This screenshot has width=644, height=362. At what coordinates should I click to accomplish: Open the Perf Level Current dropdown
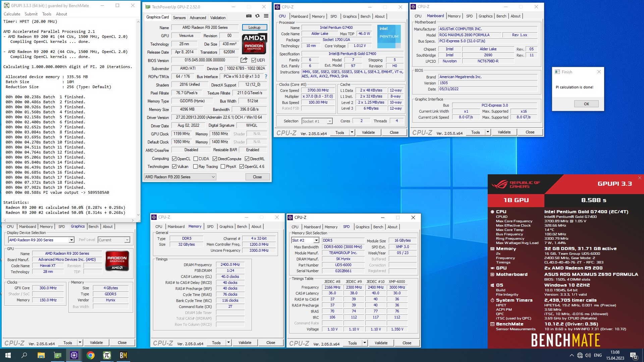pyautogui.click(x=114, y=240)
